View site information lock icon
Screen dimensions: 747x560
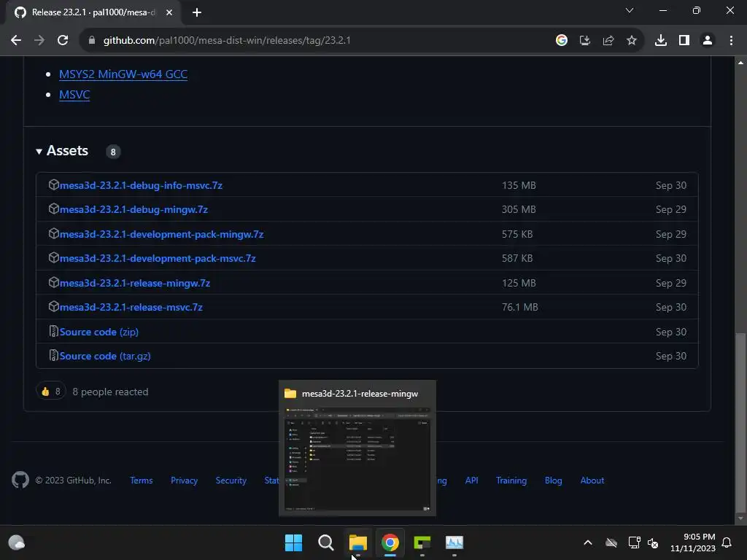(91, 41)
